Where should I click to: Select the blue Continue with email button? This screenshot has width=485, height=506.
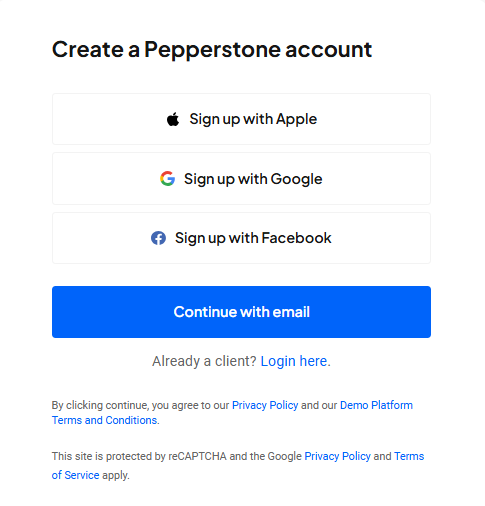pos(241,312)
